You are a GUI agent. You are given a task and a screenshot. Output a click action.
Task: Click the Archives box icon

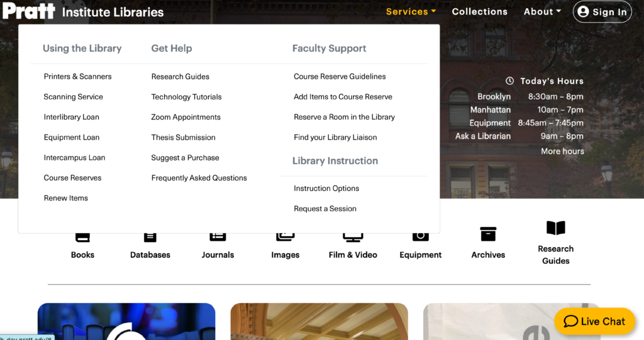coord(488,234)
